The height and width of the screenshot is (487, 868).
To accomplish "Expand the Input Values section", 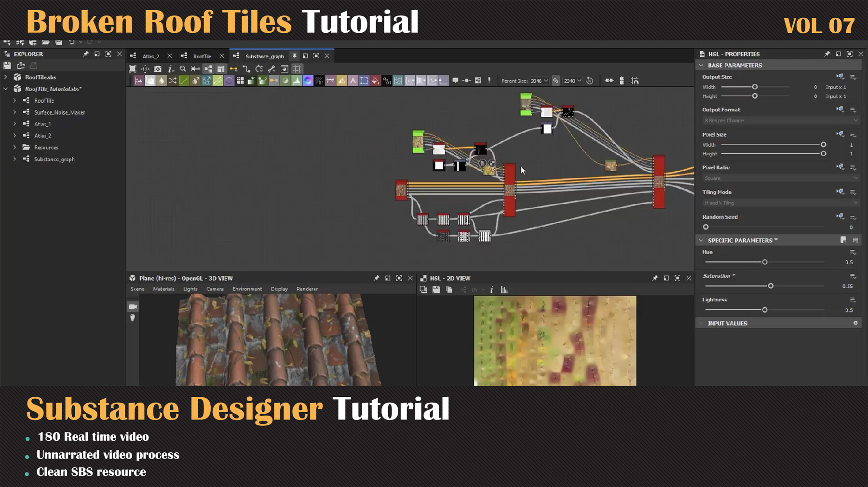I will pyautogui.click(x=702, y=323).
